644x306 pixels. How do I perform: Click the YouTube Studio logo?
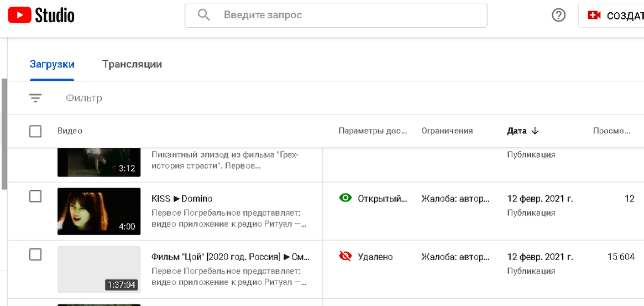click(41, 15)
